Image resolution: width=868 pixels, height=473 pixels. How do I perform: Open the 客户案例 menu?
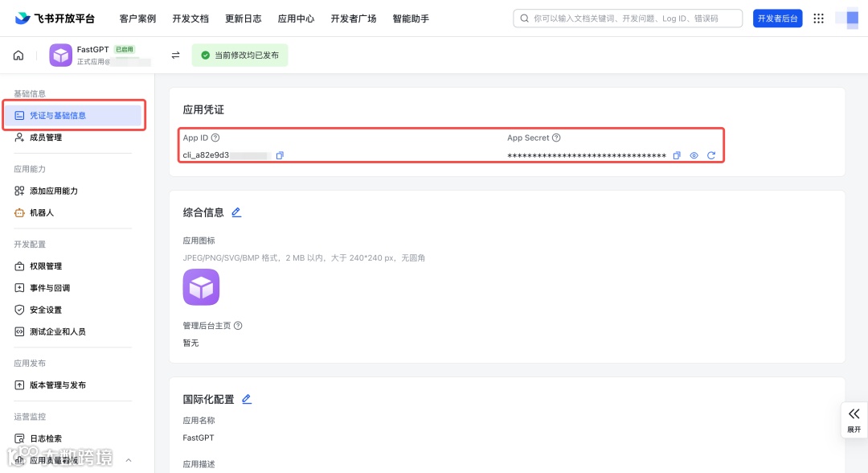click(138, 19)
